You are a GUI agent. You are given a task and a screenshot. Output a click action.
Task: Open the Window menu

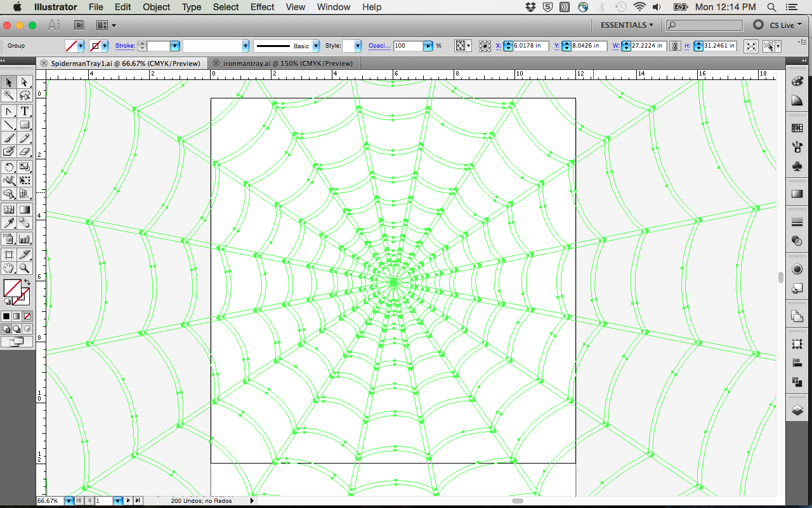click(333, 7)
